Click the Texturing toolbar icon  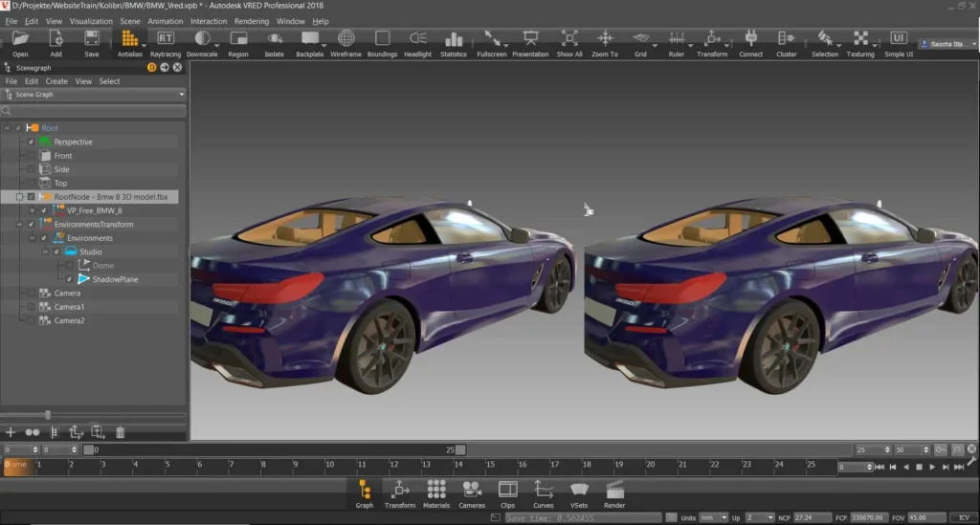tap(860, 38)
